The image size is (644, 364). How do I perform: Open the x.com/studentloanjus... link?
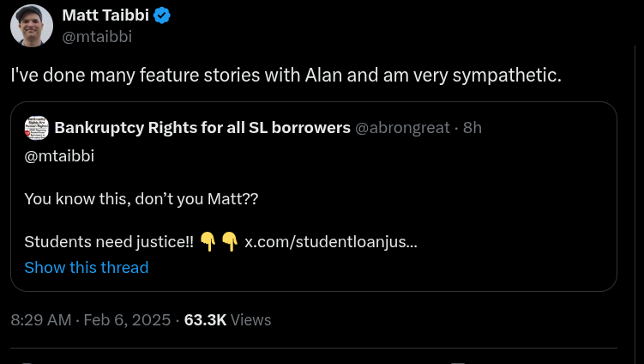coord(331,242)
